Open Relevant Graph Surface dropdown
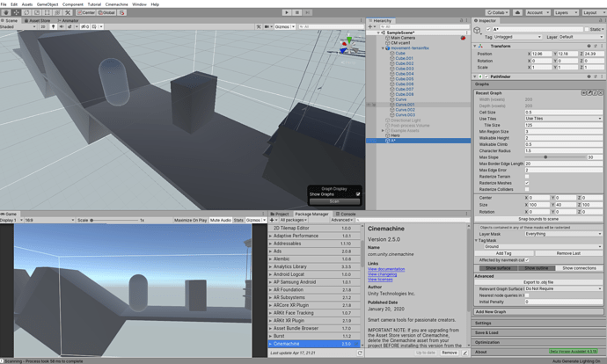Image resolution: width=607 pixels, height=364 pixels. tap(564, 289)
